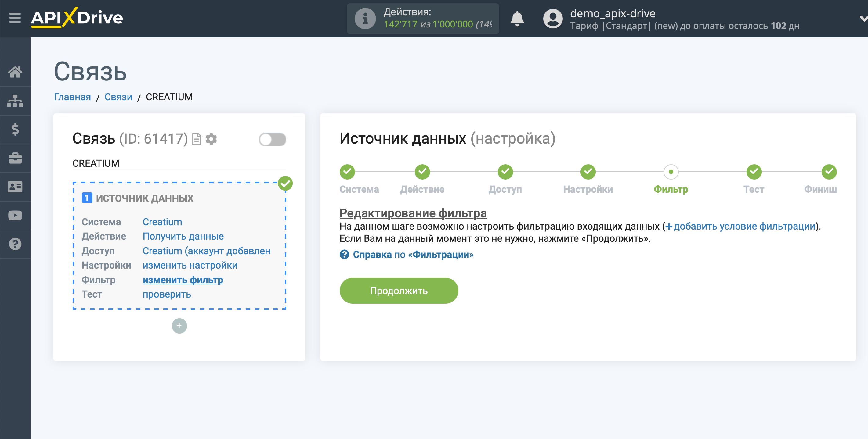The width and height of the screenshot is (868, 439).
Task: Go to the Настройки step
Action: click(588, 172)
